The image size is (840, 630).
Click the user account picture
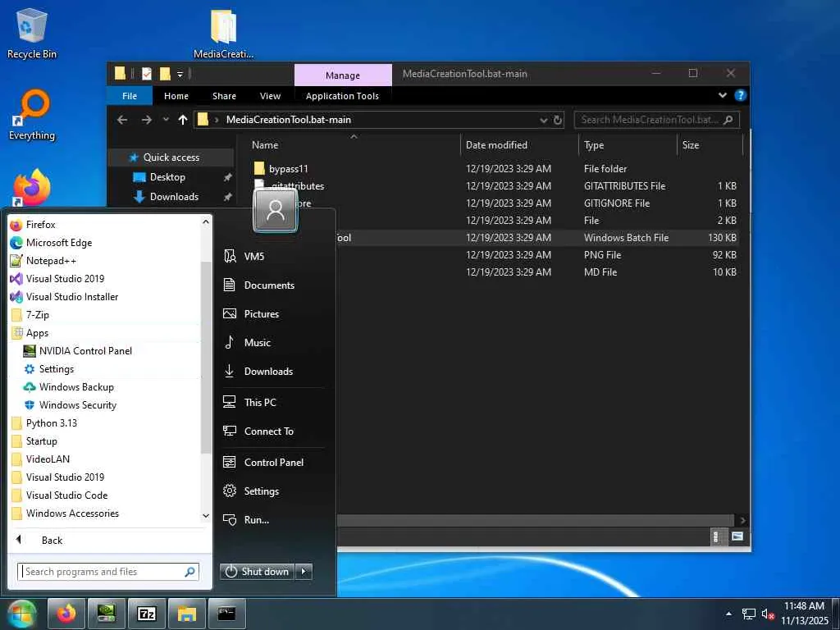tap(276, 209)
